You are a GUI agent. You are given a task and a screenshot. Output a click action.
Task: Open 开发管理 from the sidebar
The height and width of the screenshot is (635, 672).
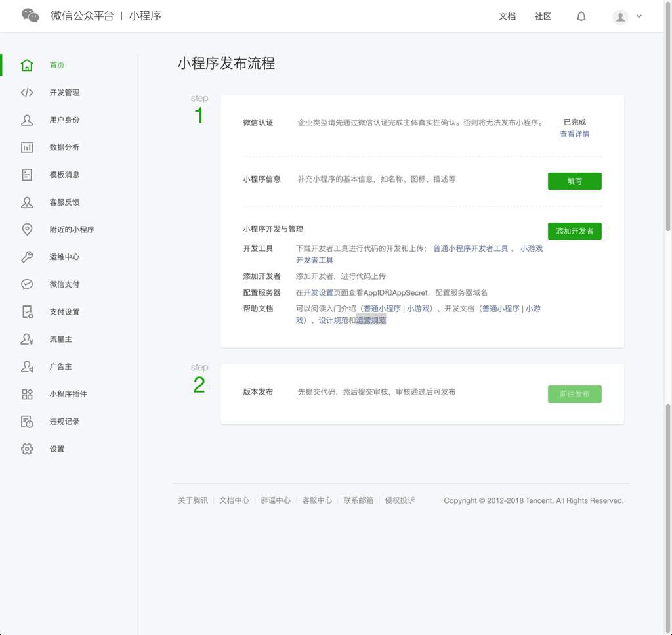[64, 92]
